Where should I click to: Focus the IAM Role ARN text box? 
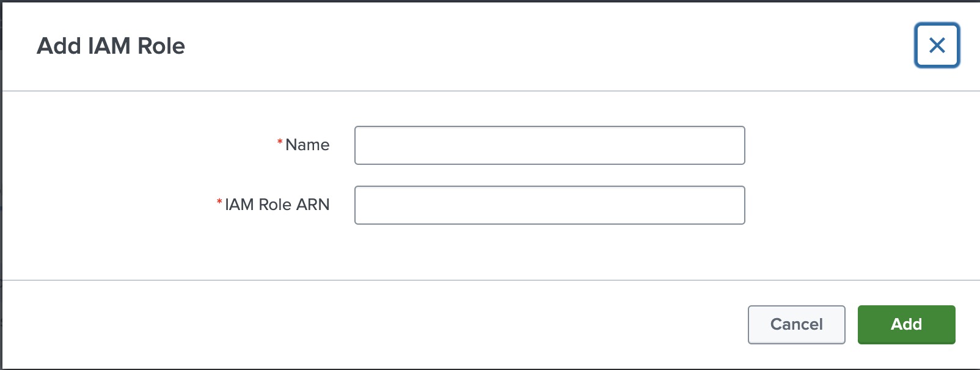(549, 205)
